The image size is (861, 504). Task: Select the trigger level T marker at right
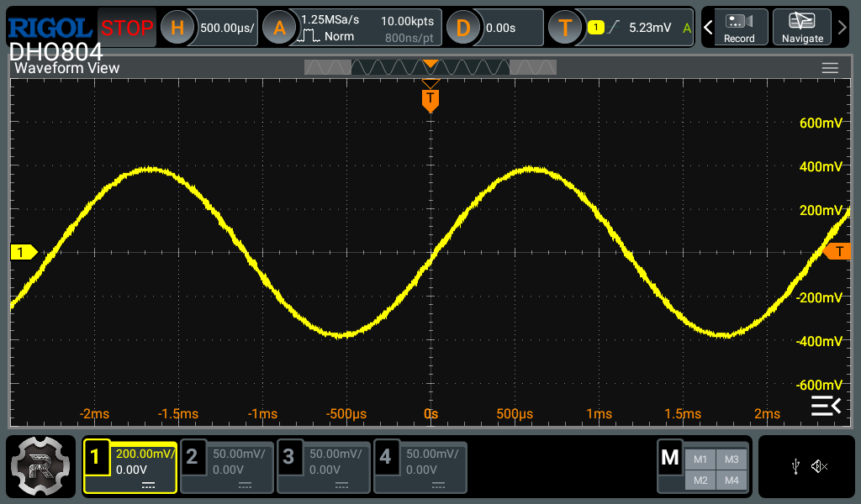pos(838,251)
